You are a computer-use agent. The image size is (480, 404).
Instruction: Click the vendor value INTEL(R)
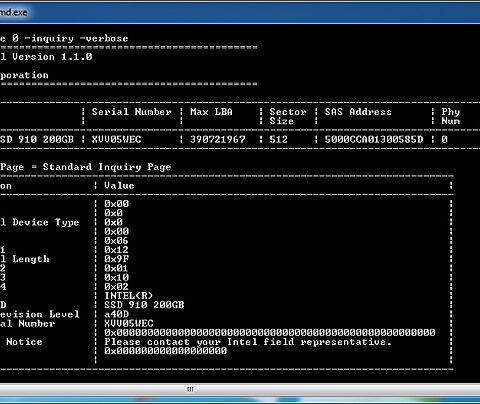(x=129, y=296)
